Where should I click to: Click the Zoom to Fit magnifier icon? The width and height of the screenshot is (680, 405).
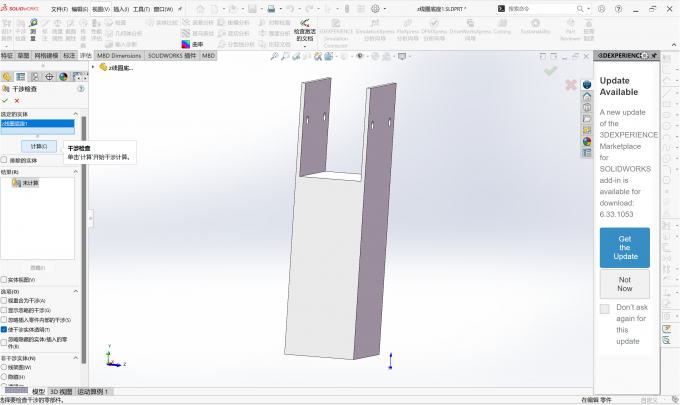click(x=274, y=56)
